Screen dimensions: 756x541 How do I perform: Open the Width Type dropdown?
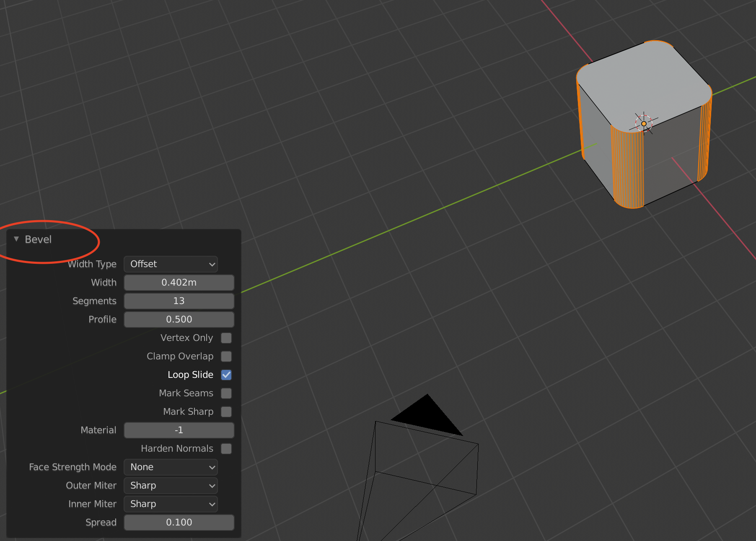coord(171,264)
